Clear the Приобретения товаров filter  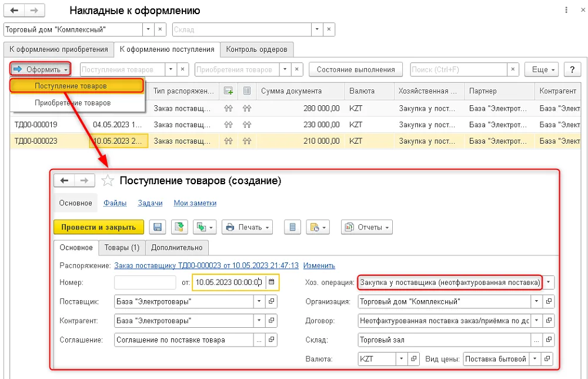click(x=297, y=69)
